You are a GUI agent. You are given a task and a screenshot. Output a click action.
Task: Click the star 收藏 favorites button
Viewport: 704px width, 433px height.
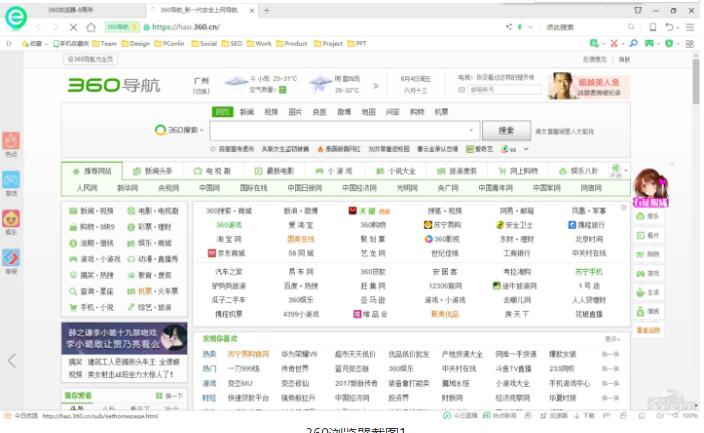(32, 44)
